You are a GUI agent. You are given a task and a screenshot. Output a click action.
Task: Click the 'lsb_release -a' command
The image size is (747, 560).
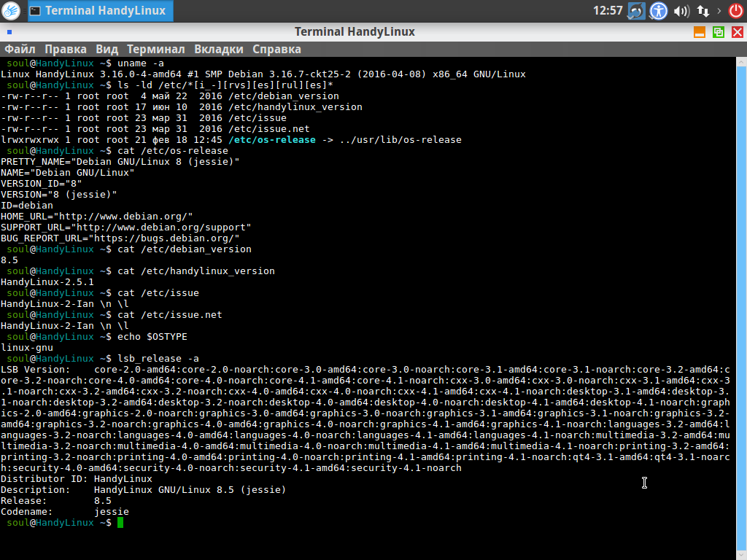158,359
